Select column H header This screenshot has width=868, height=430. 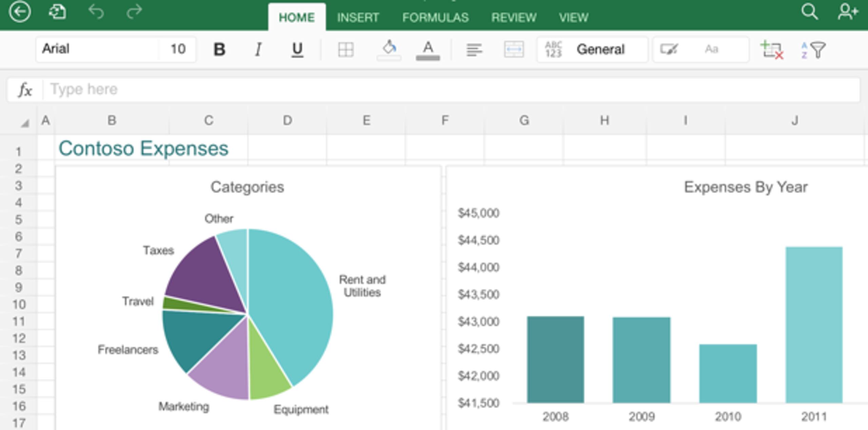[x=605, y=120]
